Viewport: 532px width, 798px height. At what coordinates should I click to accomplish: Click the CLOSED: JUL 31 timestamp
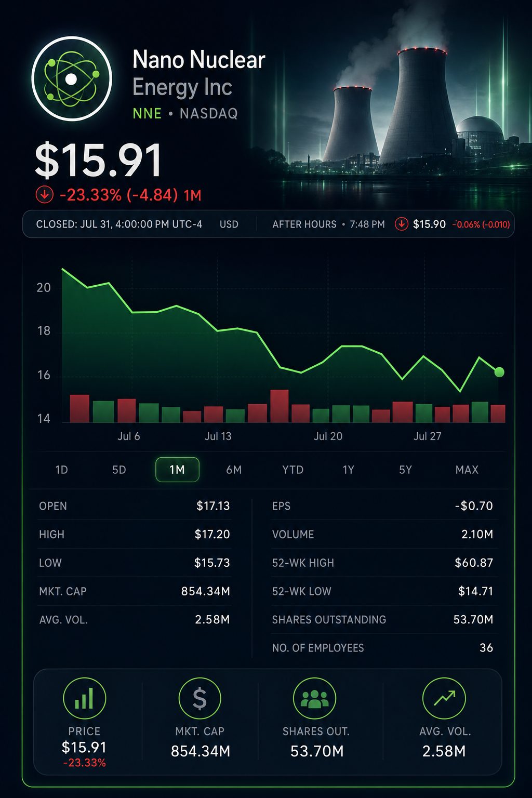click(119, 224)
